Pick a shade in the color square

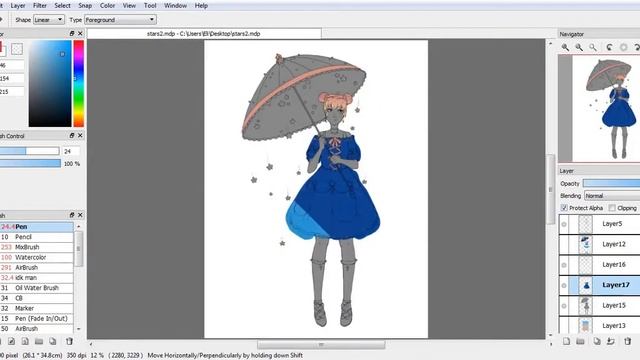point(50,83)
